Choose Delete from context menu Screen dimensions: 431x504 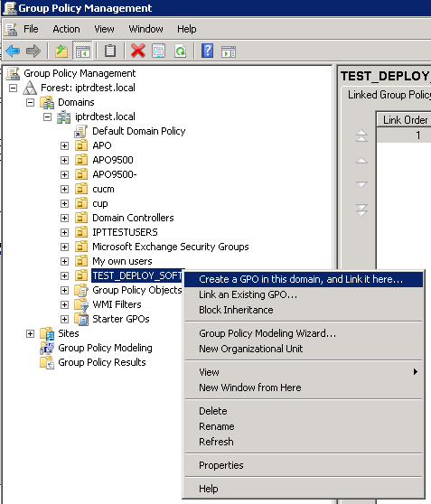point(304,411)
